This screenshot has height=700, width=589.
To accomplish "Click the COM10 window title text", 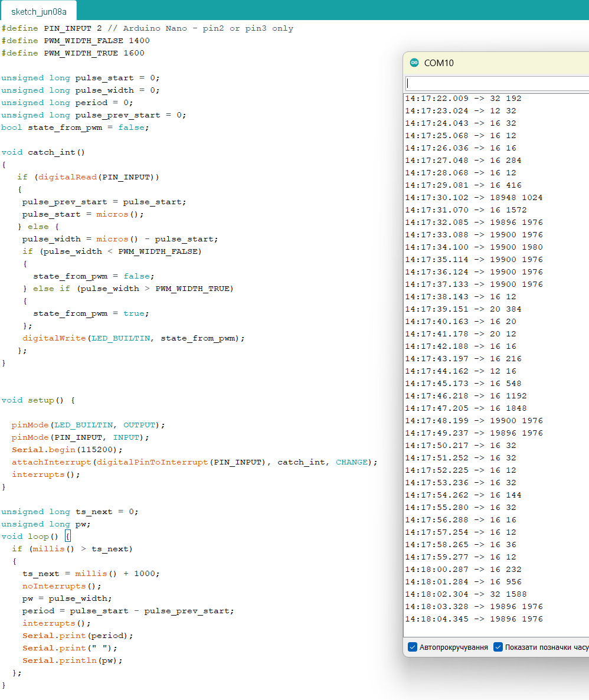I will click(439, 63).
